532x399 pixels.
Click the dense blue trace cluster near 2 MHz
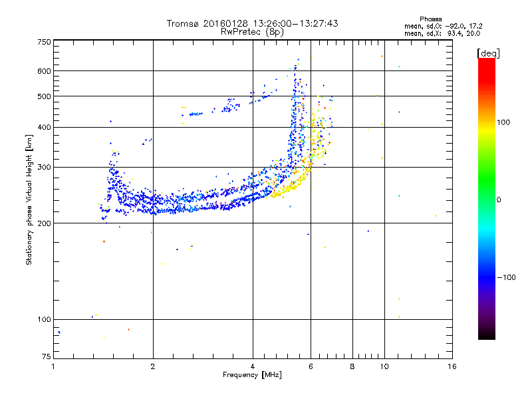pos(153,203)
